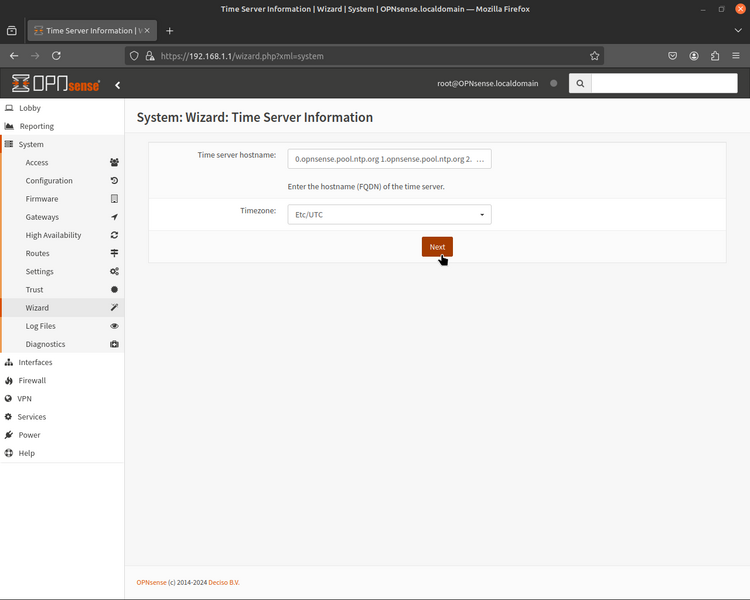Image resolution: width=750 pixels, height=600 pixels.
Task: Collapse the System menu section
Action: (62, 144)
